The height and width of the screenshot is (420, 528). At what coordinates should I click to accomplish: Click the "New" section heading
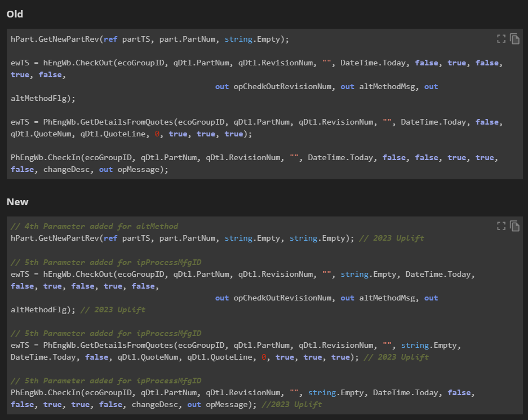click(17, 202)
